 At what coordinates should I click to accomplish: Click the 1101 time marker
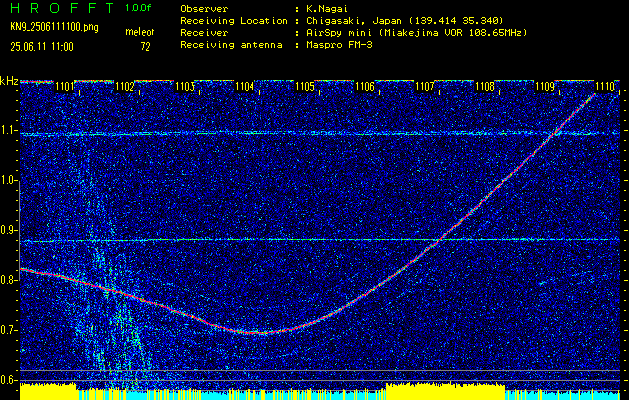pyautogui.click(x=64, y=87)
